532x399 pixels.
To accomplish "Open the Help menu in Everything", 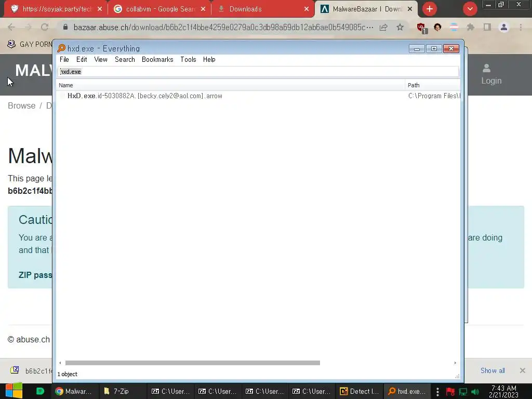I will [209, 59].
